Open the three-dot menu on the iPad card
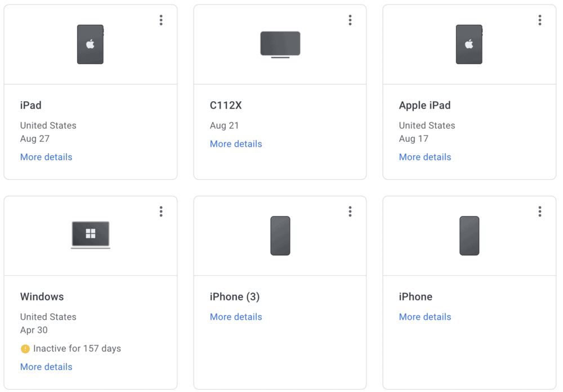 tap(161, 20)
